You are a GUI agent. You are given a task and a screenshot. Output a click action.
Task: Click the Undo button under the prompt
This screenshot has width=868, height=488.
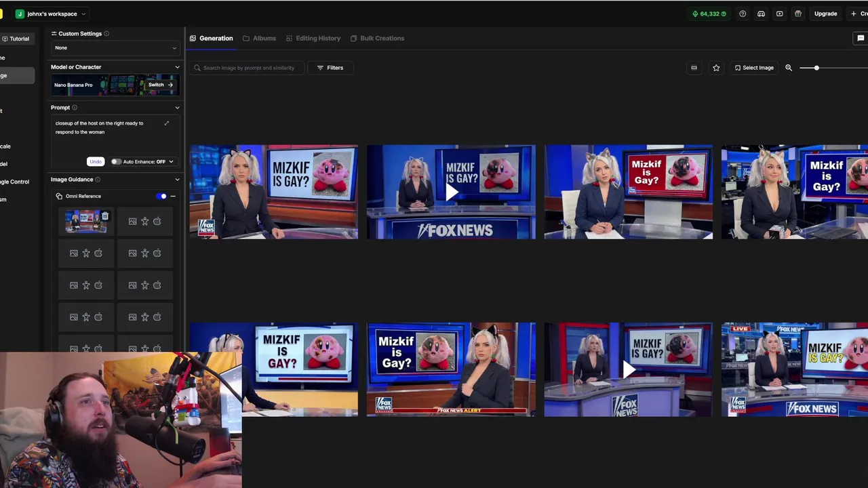[x=96, y=162]
